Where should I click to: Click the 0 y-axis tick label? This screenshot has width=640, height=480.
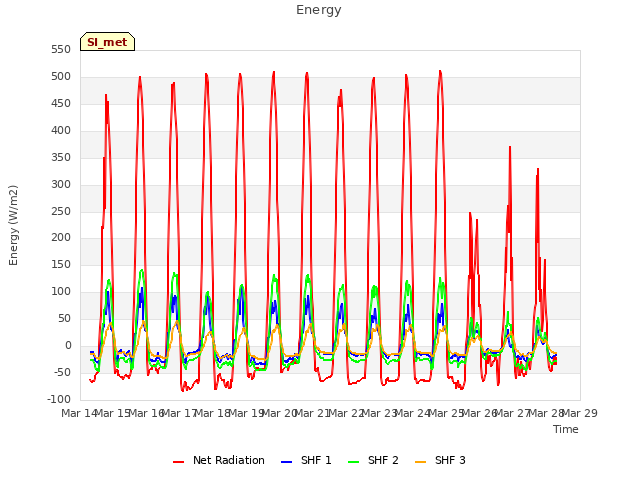point(68,345)
